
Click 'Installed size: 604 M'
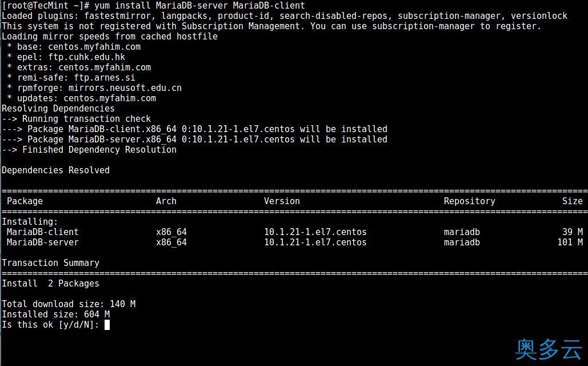coord(55,315)
